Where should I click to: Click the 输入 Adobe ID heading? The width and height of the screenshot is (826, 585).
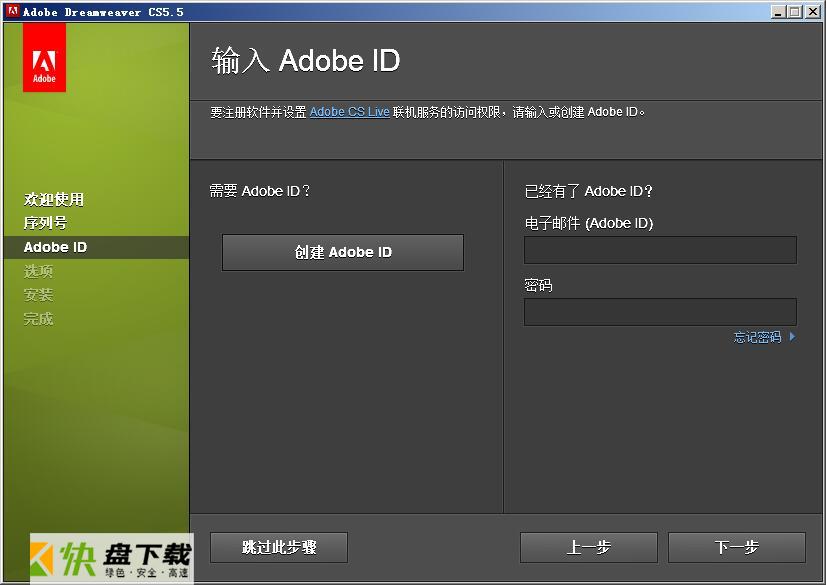(306, 61)
